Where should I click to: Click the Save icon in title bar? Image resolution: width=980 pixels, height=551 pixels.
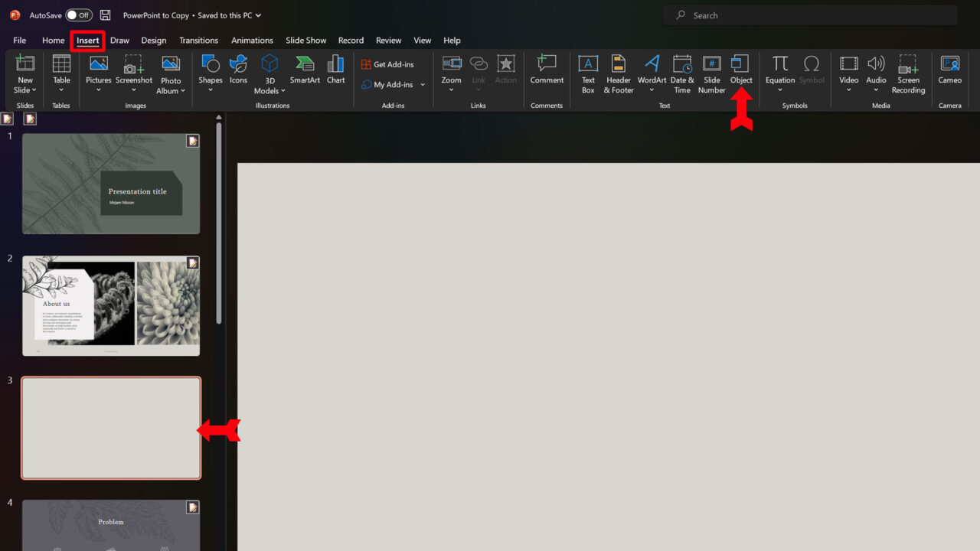(106, 15)
